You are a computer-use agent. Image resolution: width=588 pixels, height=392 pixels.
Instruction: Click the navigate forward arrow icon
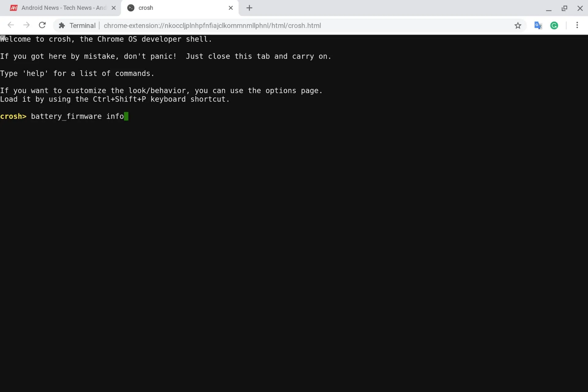click(26, 25)
